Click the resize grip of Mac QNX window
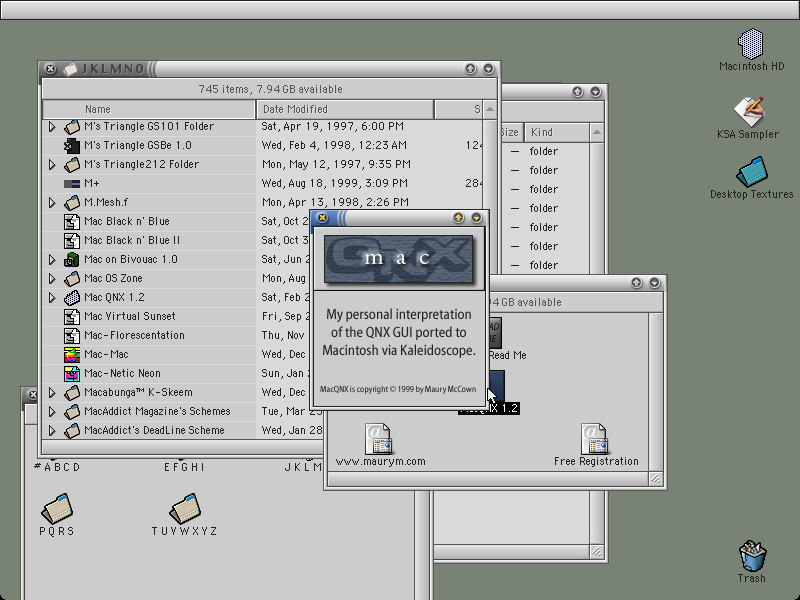The width and height of the screenshot is (800, 600). tap(656, 479)
